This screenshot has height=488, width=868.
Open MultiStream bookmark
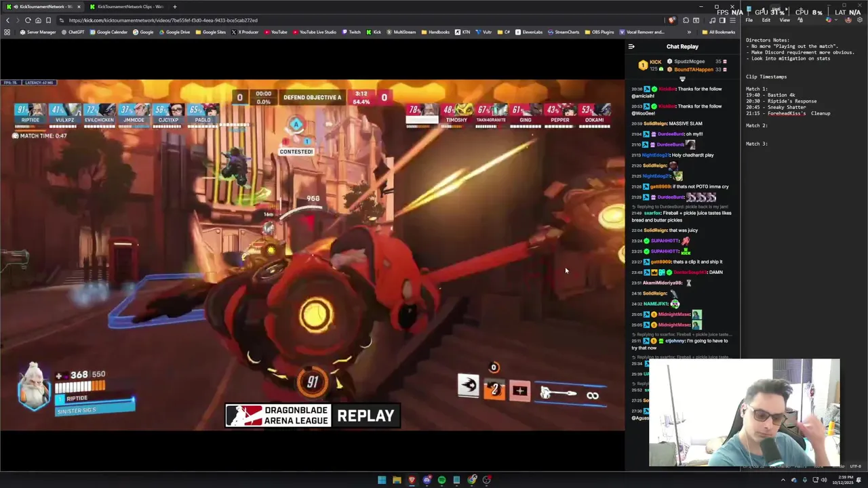point(401,32)
